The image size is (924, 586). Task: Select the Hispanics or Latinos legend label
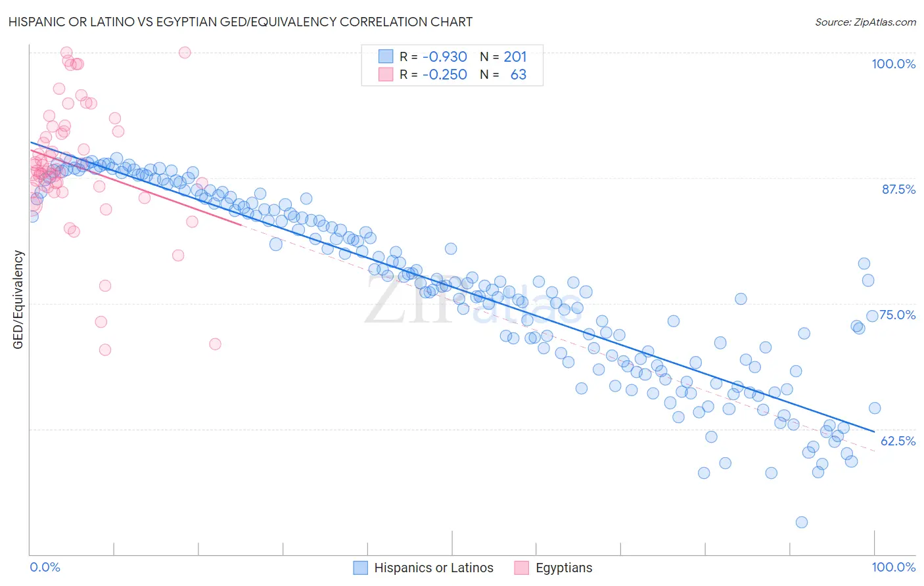point(434,568)
